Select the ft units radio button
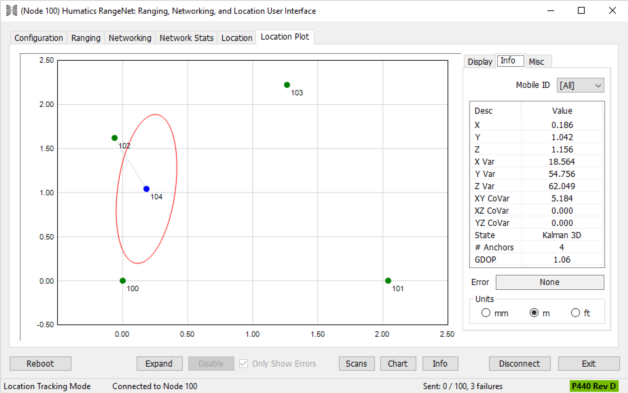628x393 pixels. pos(575,312)
